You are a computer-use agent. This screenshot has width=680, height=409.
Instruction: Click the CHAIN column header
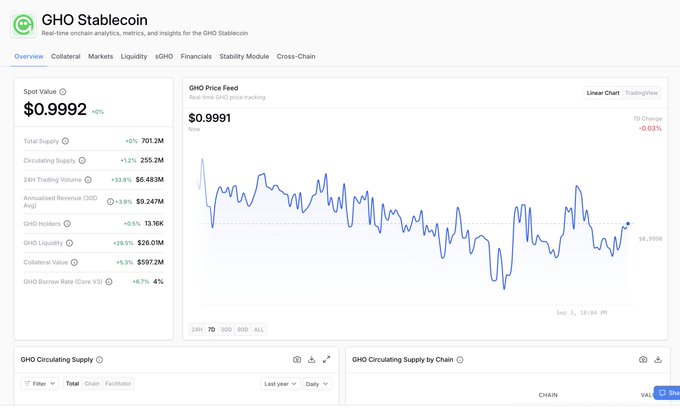[x=548, y=395]
